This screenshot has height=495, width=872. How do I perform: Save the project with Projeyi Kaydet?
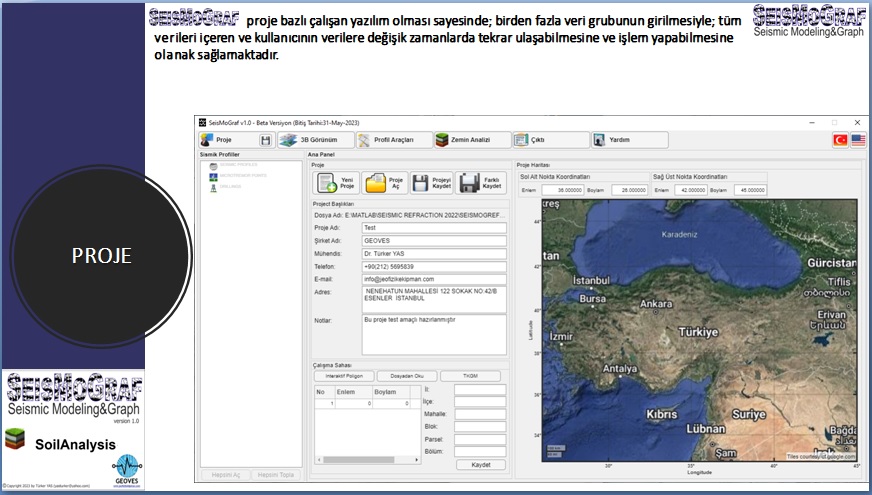point(432,183)
